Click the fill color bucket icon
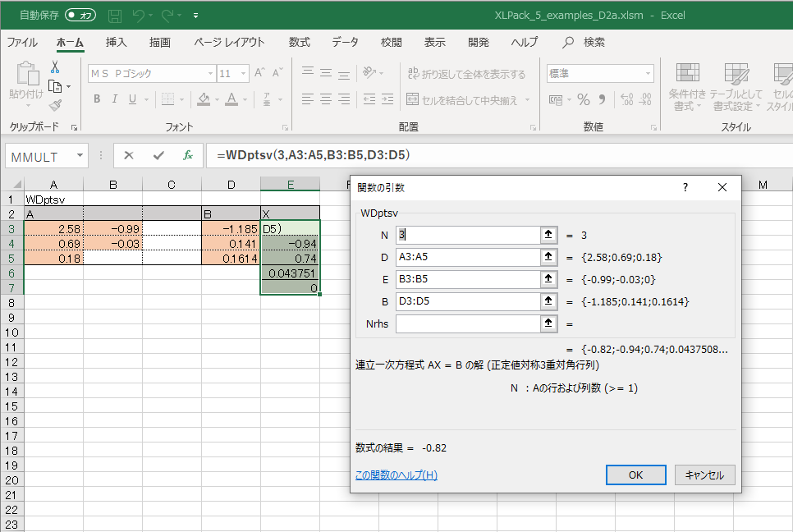 click(205, 99)
